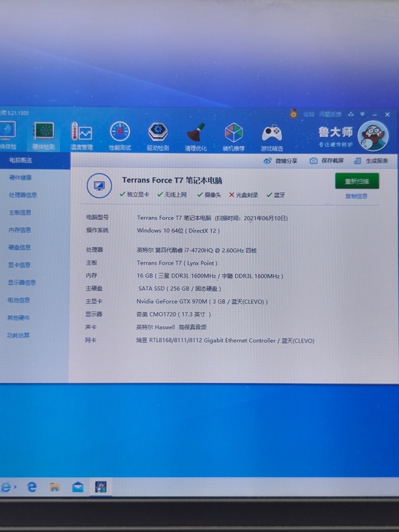Click the 16 GB DDR3L memory value
Screen dimensions: 399x532
tap(210, 275)
